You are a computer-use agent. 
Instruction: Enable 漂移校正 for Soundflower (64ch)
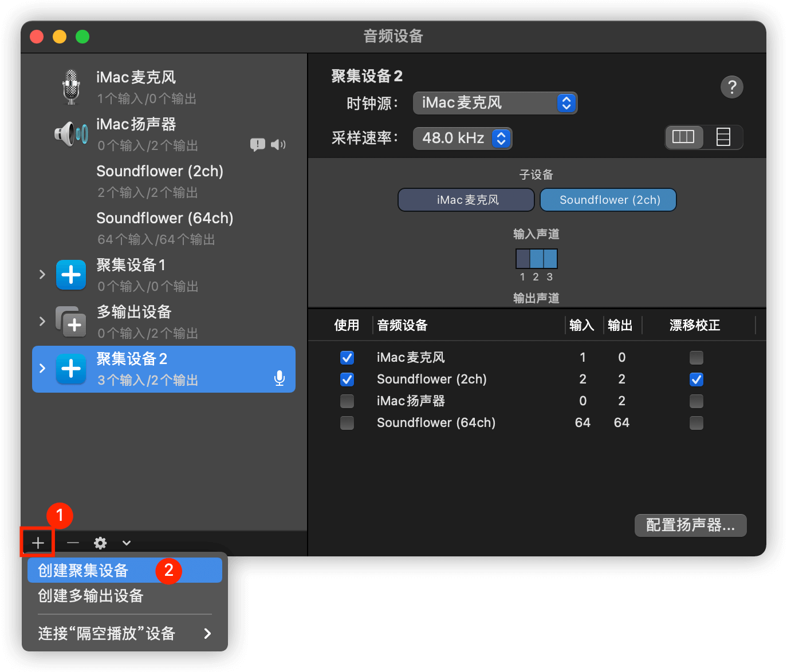[697, 423]
